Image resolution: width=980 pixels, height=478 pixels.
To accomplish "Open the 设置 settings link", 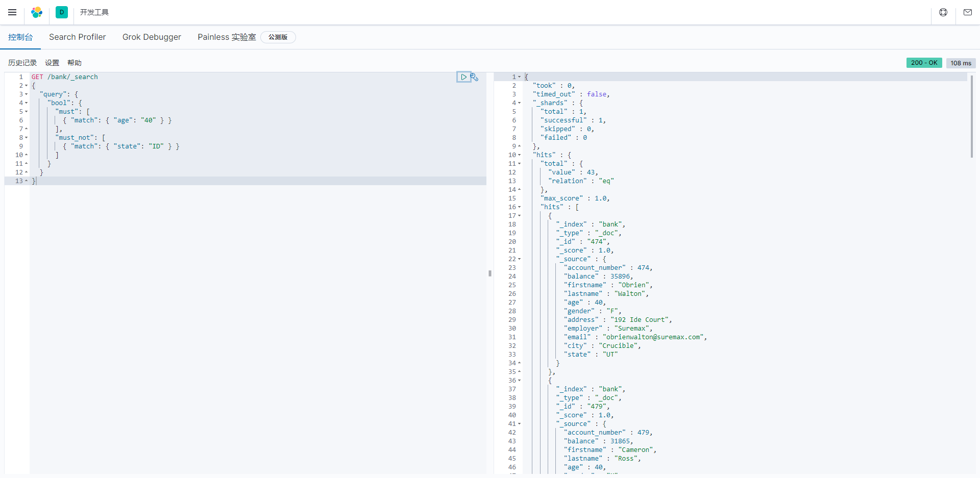I will click(x=52, y=63).
